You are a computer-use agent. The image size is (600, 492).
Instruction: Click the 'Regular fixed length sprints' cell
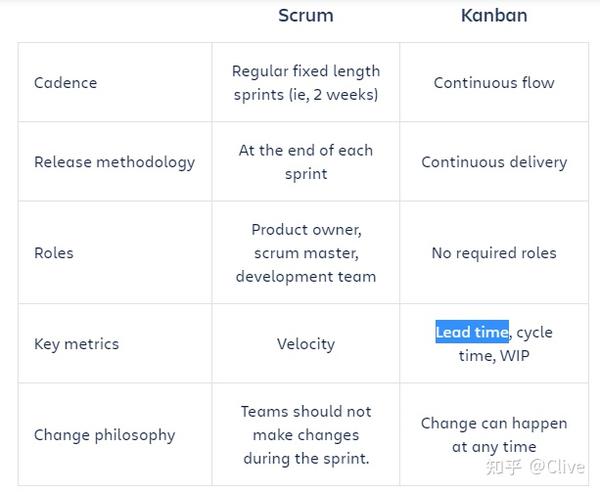tap(305, 83)
